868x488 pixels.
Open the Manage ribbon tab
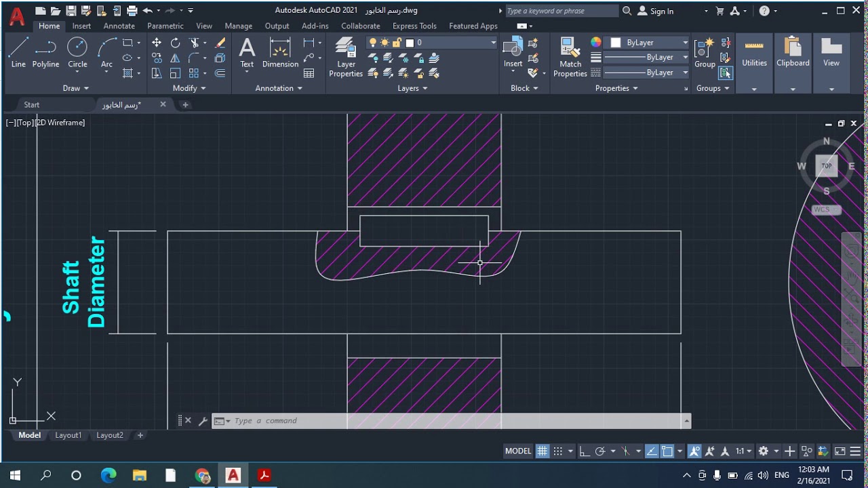click(x=239, y=26)
